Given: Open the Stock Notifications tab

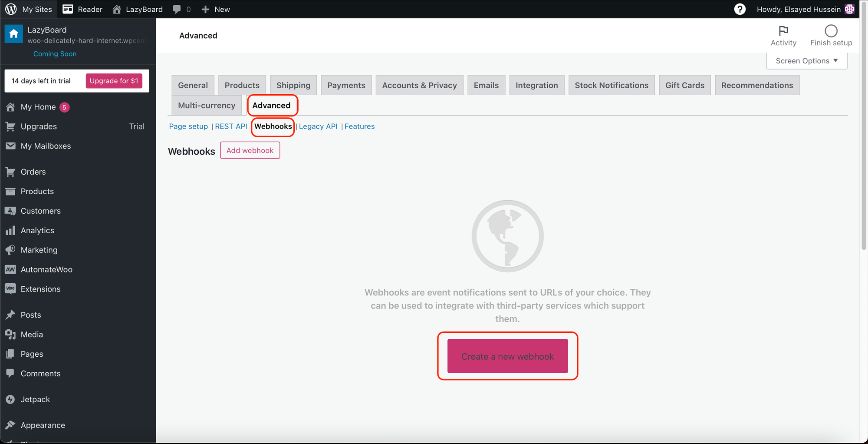Looking at the screenshot, I should (x=611, y=85).
